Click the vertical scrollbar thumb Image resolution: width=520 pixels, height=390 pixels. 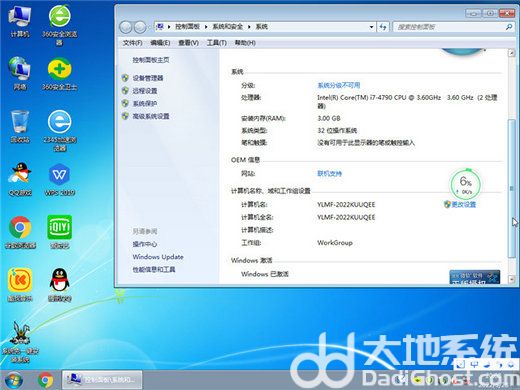[x=511, y=188]
